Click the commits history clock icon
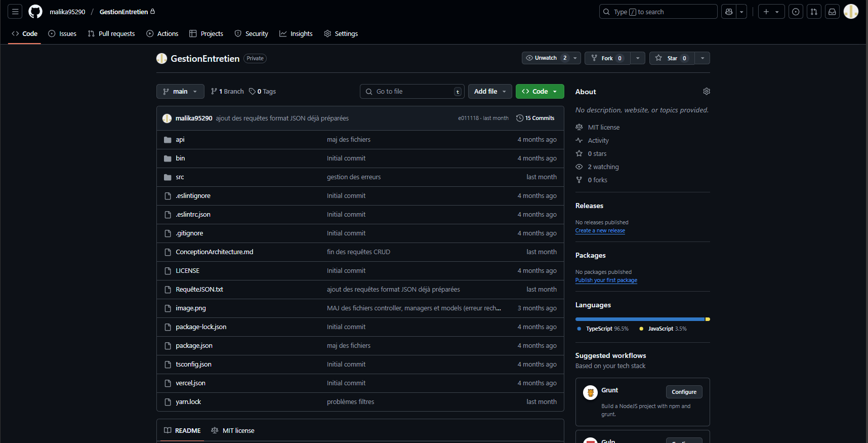 (520, 118)
